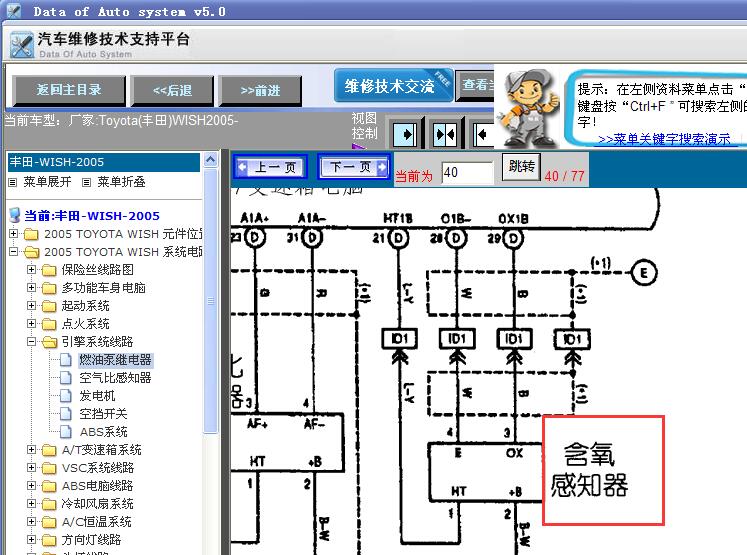Go to the next page with 下一页
Image resolution: width=747 pixels, height=555 pixels.
click(x=354, y=167)
